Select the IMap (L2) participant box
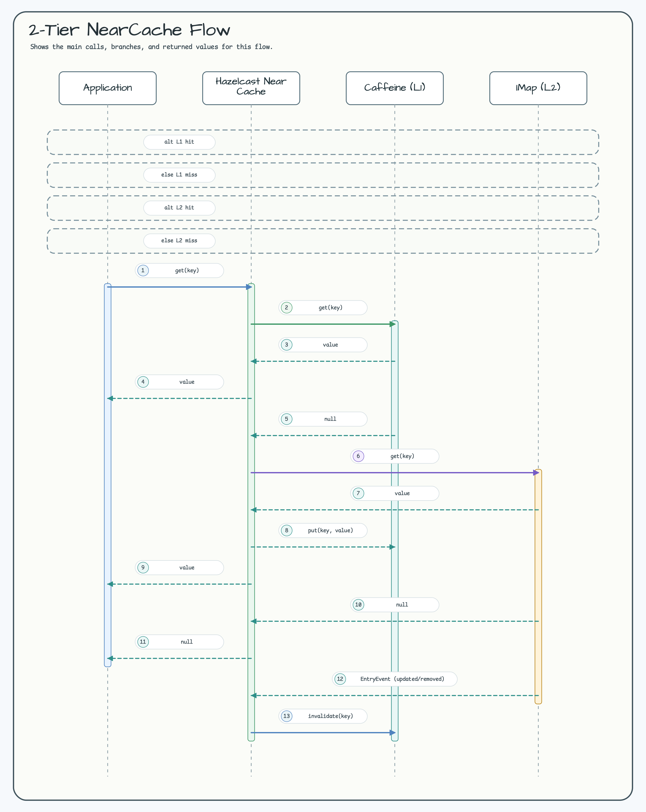This screenshot has height=812, width=646. (538, 88)
